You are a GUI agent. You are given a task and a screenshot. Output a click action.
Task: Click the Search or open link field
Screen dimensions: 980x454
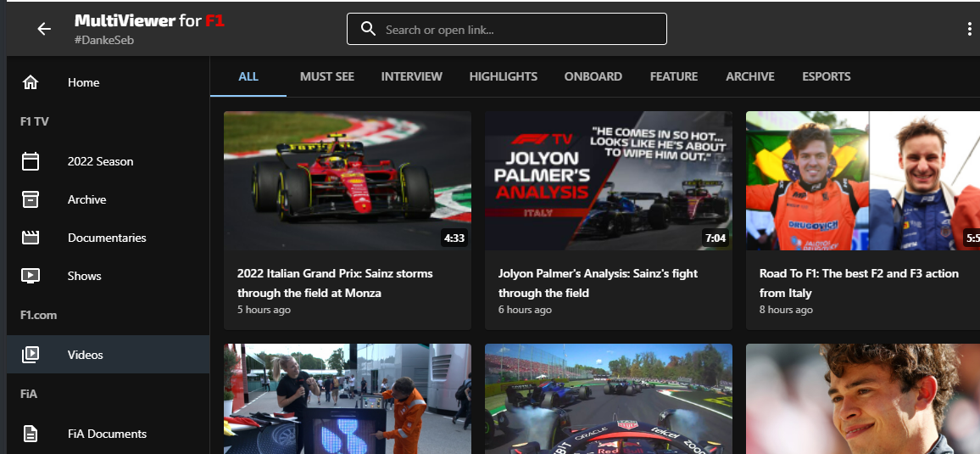[507, 29]
